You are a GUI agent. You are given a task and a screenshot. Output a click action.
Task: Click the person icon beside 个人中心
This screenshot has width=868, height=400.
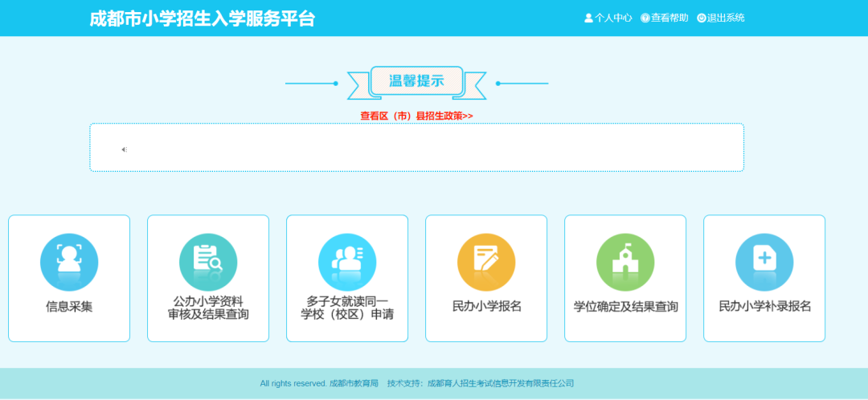point(588,18)
